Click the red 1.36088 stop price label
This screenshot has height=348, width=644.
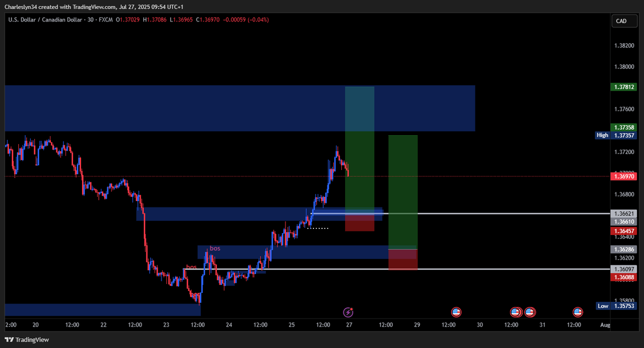click(x=623, y=277)
